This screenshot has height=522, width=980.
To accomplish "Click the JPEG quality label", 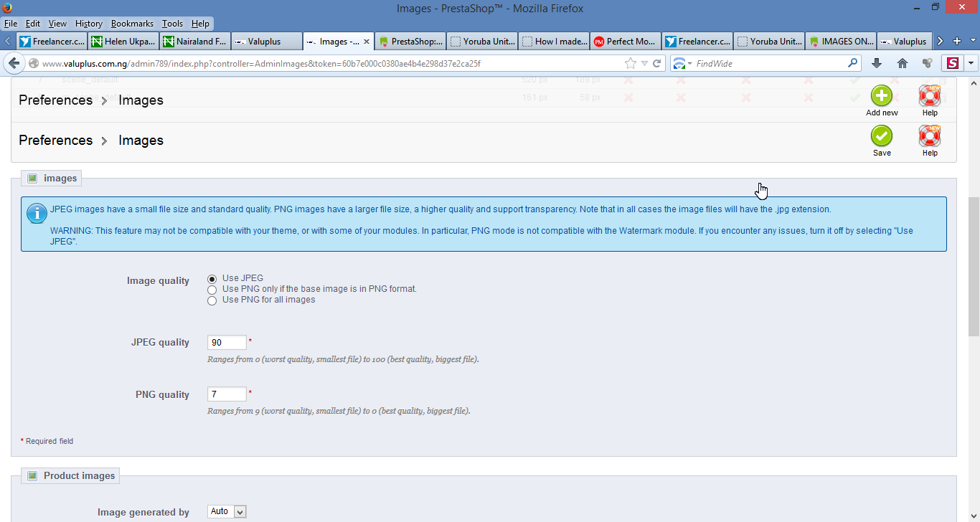I will pyautogui.click(x=160, y=342).
